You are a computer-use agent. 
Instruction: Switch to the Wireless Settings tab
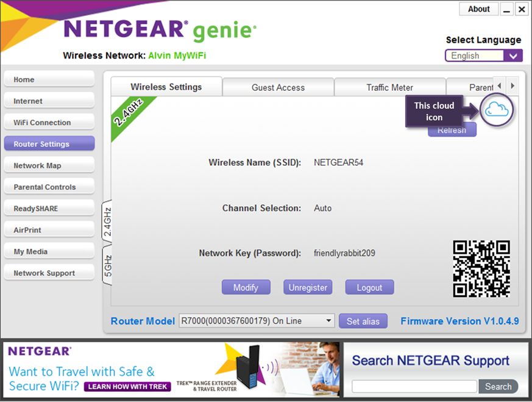tap(166, 87)
